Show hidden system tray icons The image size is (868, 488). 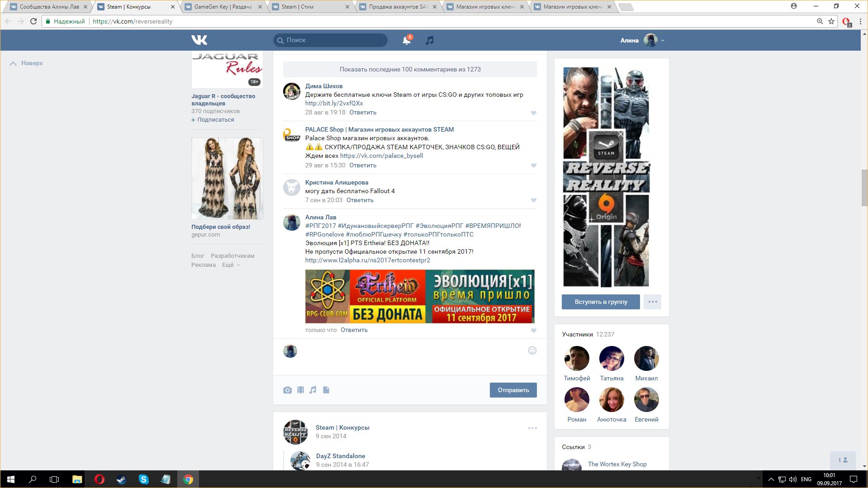click(771, 479)
